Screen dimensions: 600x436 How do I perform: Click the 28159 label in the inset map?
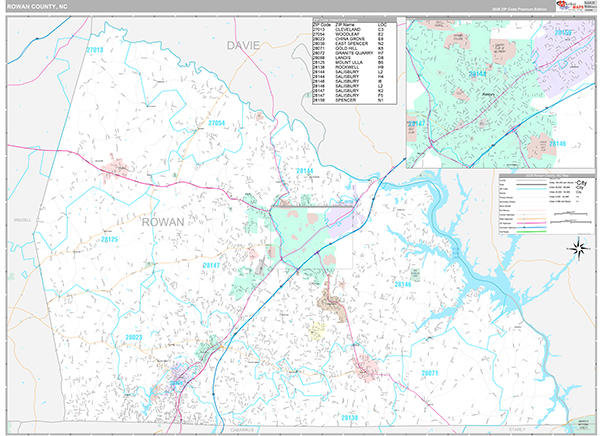tap(563, 33)
